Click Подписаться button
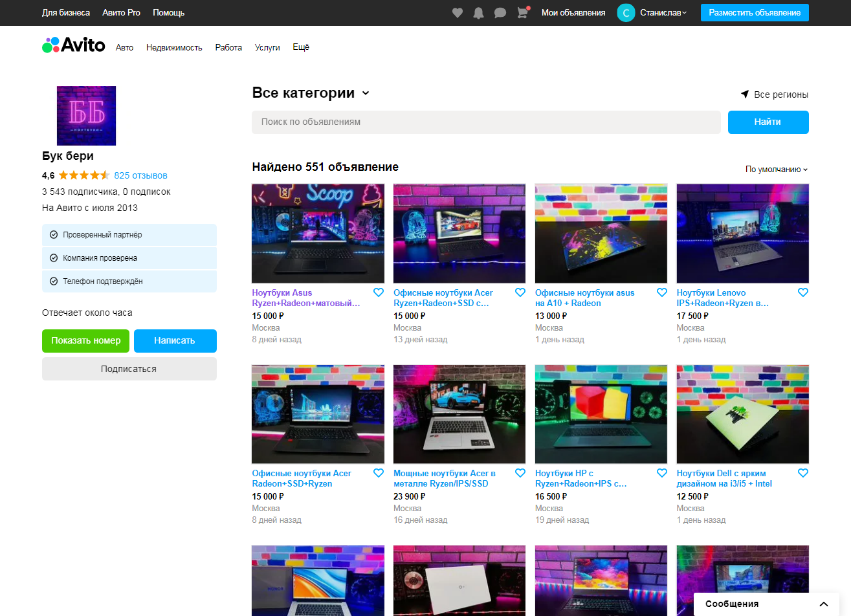This screenshot has height=616, width=851. click(x=129, y=369)
